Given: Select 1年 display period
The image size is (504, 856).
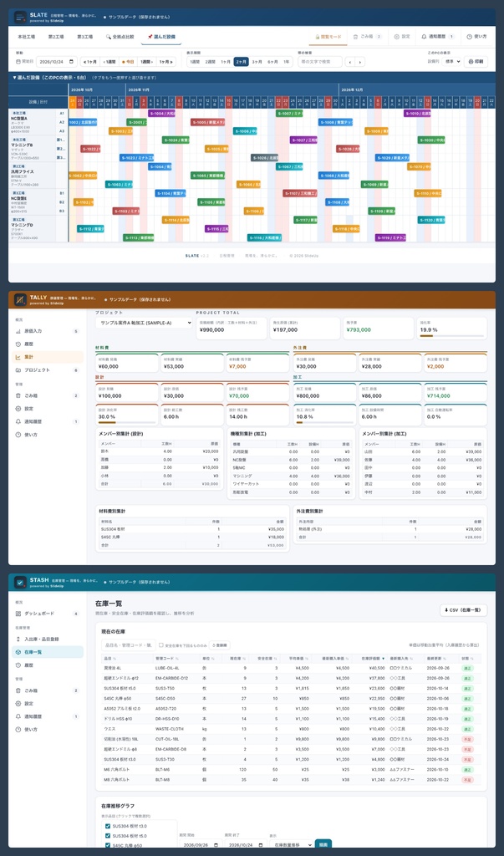Looking at the screenshot, I should coord(287,62).
